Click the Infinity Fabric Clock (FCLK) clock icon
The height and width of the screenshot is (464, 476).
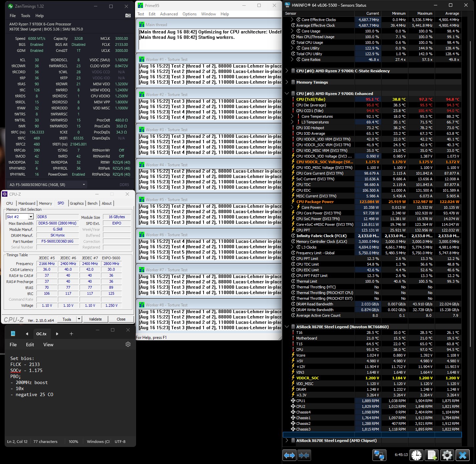293,236
